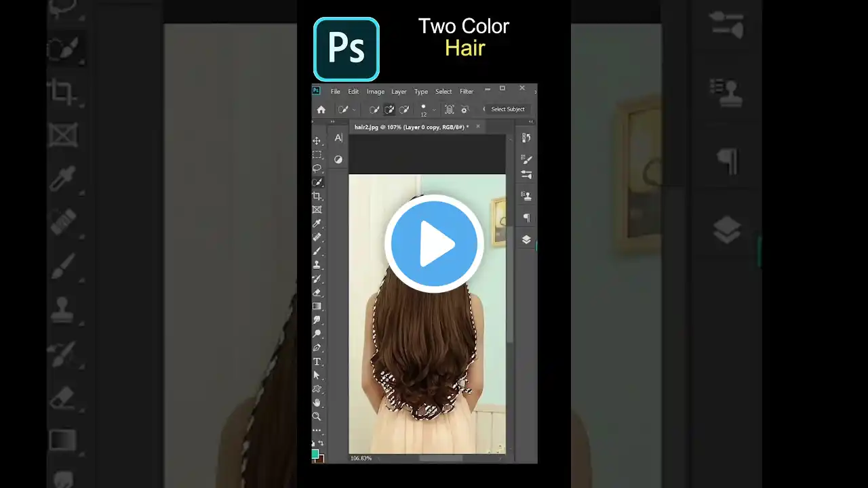Enable Add to Selection mode

point(389,109)
